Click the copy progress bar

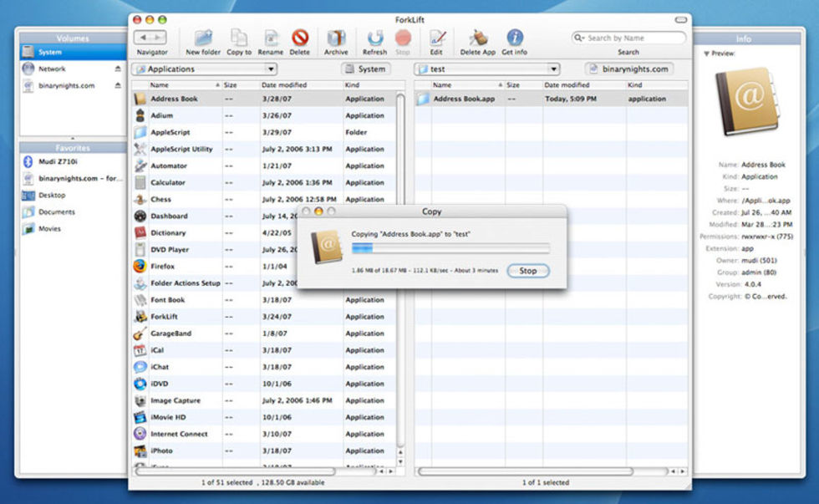tap(450, 247)
